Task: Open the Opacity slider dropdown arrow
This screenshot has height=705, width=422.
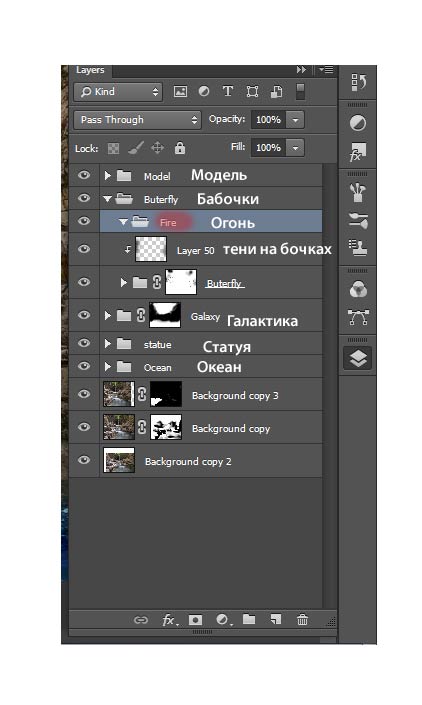Action: click(x=295, y=120)
